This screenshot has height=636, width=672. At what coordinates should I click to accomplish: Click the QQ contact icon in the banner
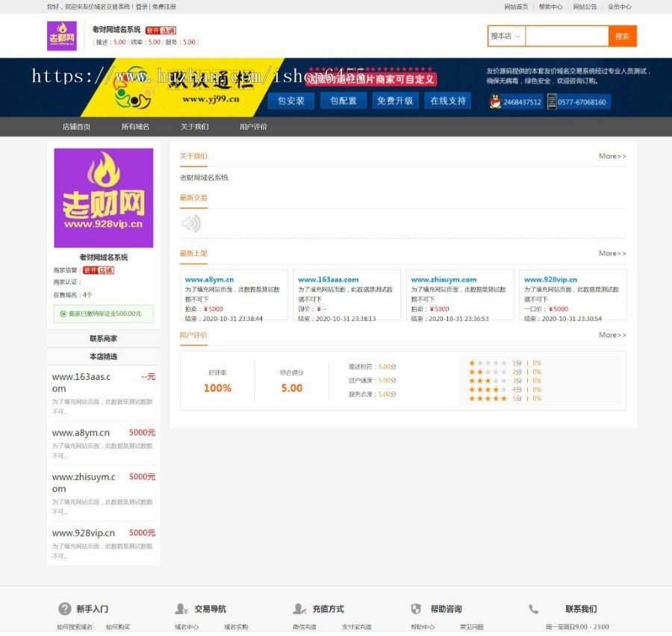[495, 100]
